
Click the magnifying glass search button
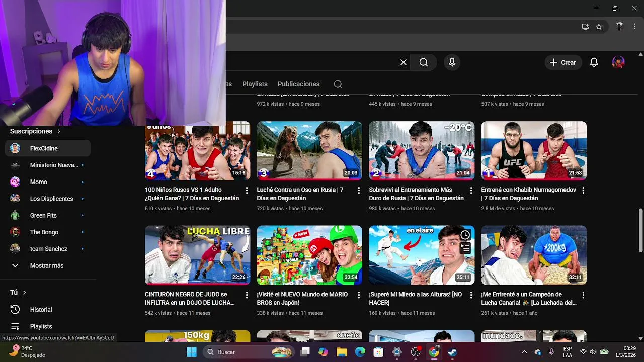[424, 62]
